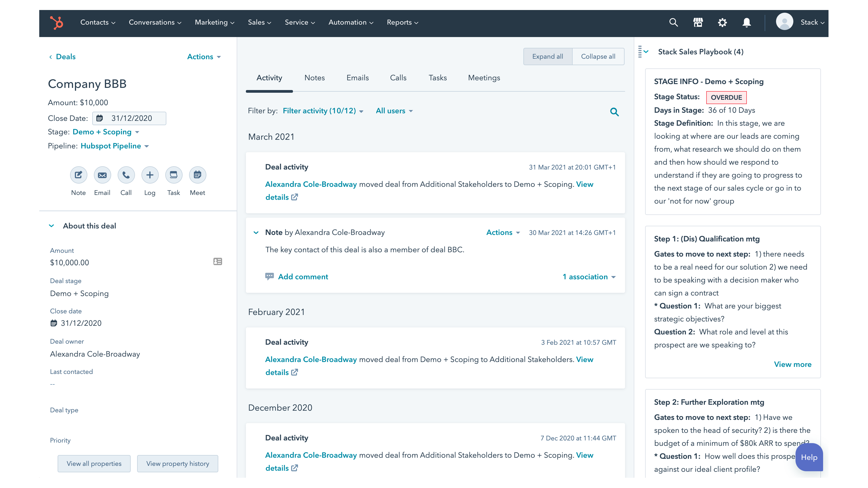
Task: Schedule a meeting via the Meet icon
Action: [197, 175]
